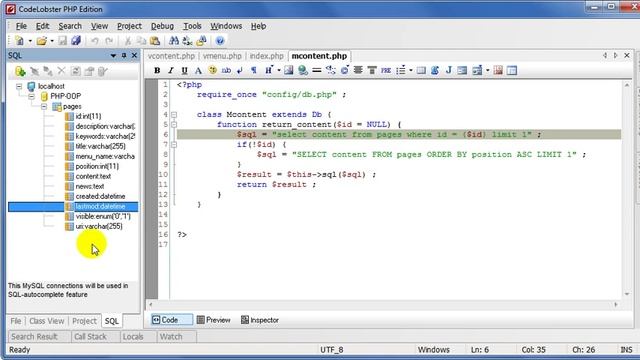Open the SQL panel dropdown menu arrow
The width and height of the screenshot is (640, 360).
pos(113,56)
